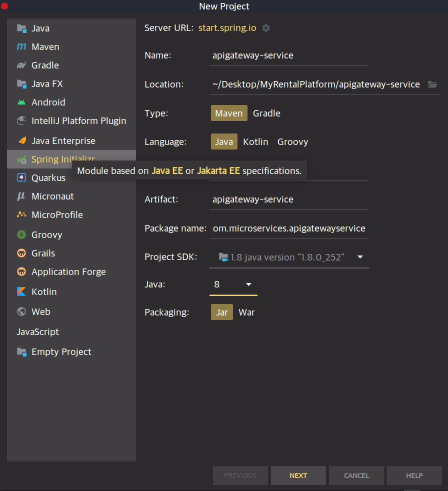Choose Groovy as the language option
Viewport: 448px width, 491px height.
tap(292, 141)
